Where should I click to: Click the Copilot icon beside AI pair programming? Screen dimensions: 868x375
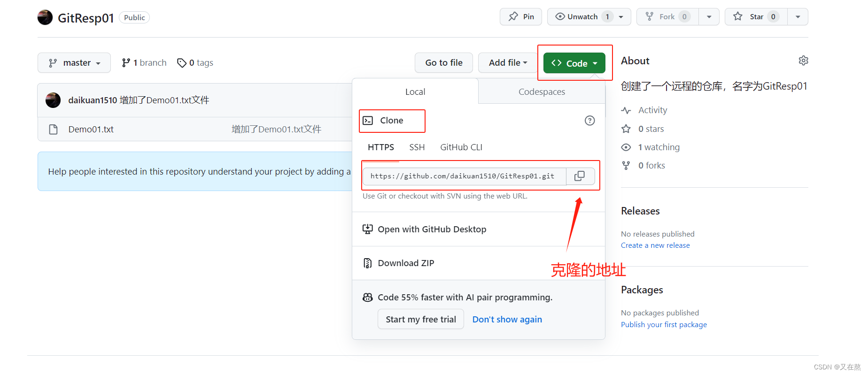click(368, 298)
